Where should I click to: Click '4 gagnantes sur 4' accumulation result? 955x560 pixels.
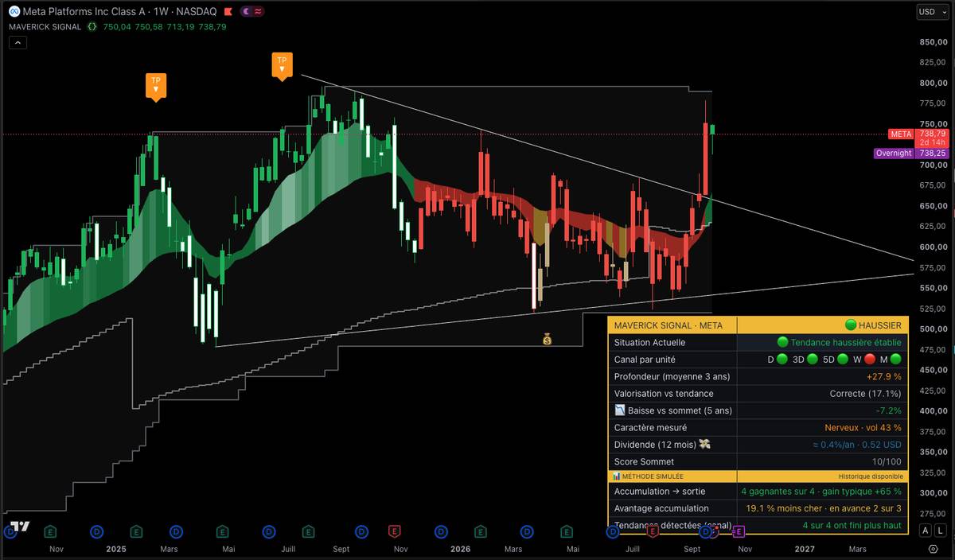778,492
